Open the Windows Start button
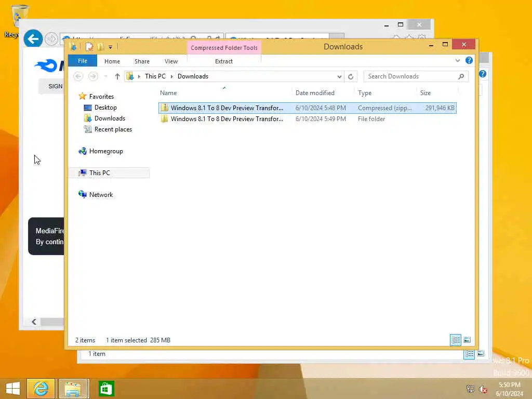Viewport: 532px width, 399px height. click(13, 389)
